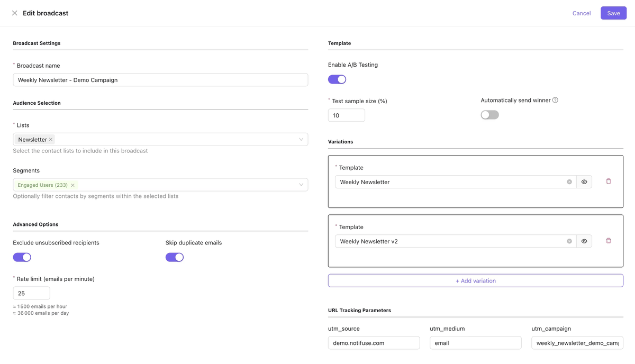Expand the Lists dropdown arrow
Viewport: 635px width, 364px height.
click(x=301, y=140)
